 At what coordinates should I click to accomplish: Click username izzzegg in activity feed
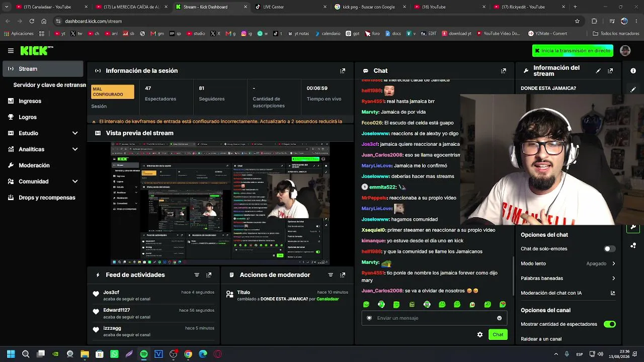[x=112, y=328]
